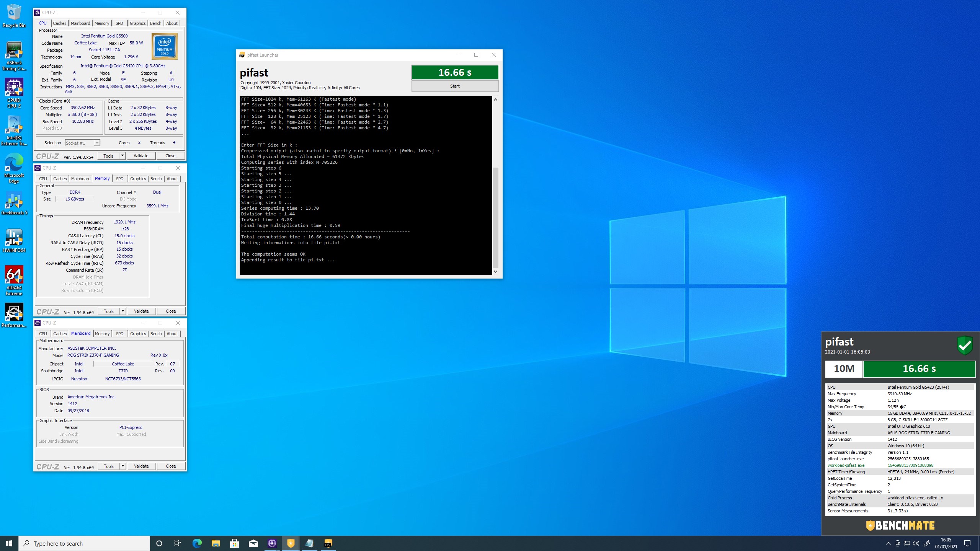Click the 10M digits box in BenchMate panel
The width and height of the screenshot is (980, 551).
(x=844, y=368)
